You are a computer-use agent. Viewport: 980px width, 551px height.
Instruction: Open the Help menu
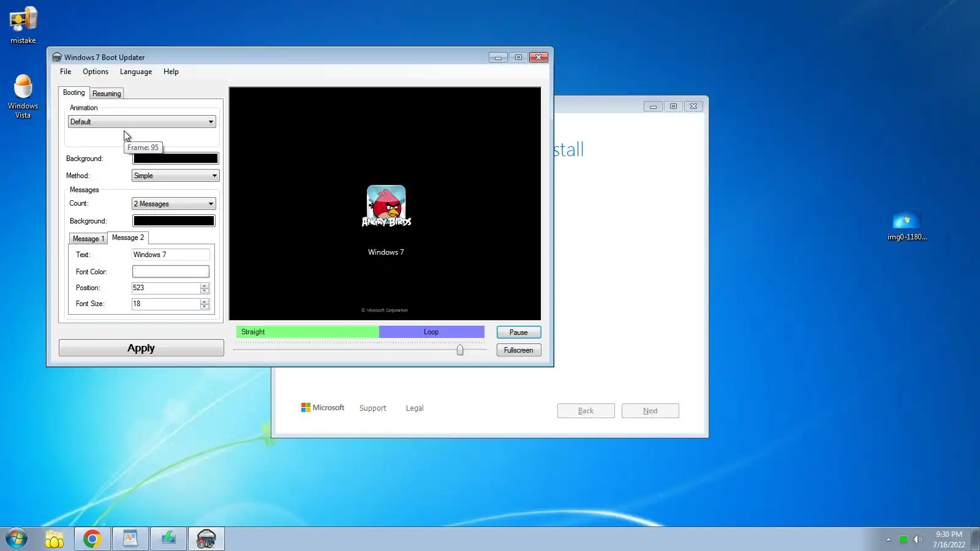pos(171,72)
